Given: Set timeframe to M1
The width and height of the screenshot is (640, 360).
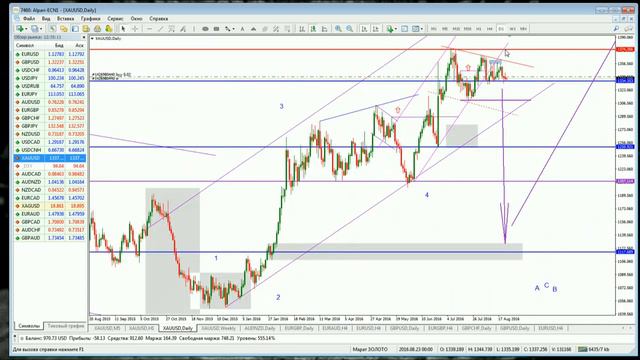Looking at the screenshot, I should click(433, 29).
